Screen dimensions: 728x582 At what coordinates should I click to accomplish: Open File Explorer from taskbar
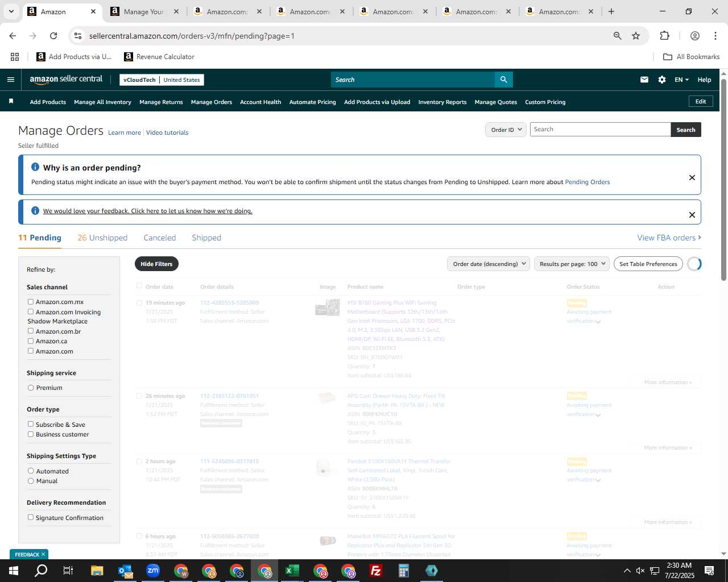97,571
